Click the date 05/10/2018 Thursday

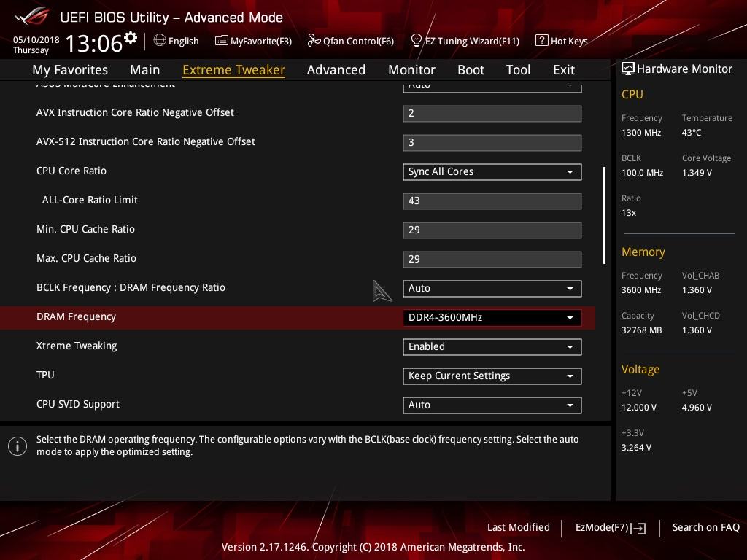click(x=36, y=44)
